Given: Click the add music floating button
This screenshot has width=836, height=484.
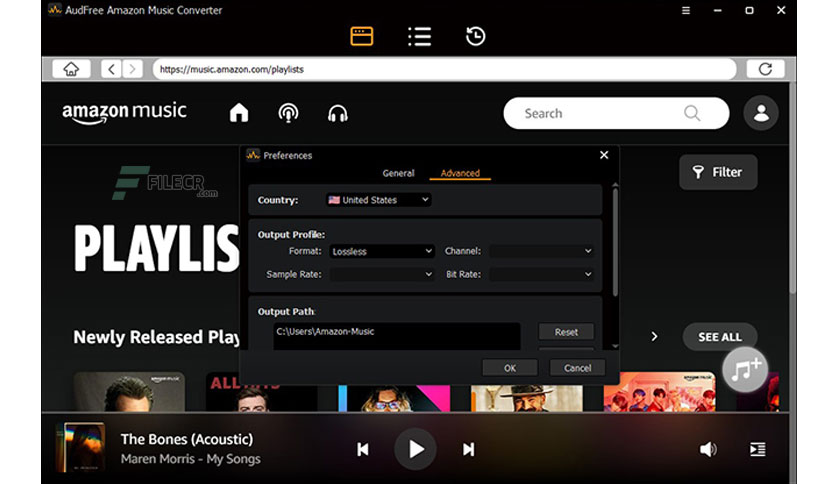Looking at the screenshot, I should tap(745, 369).
